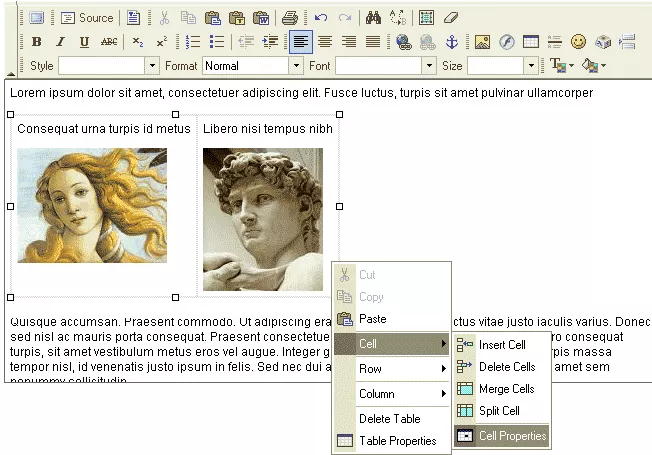The height and width of the screenshot is (455, 652).
Task: Open the Templates page icon
Action: [133, 18]
